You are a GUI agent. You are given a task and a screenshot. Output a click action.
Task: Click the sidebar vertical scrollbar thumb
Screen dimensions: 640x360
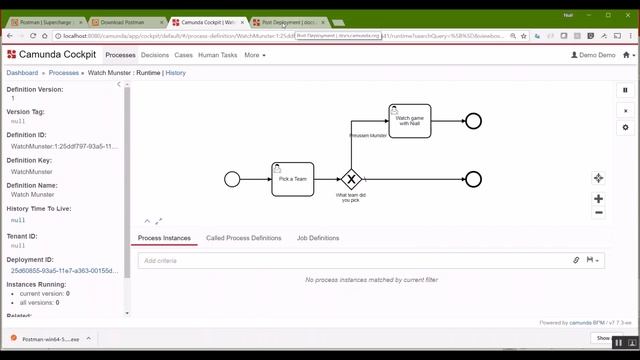click(x=127, y=182)
